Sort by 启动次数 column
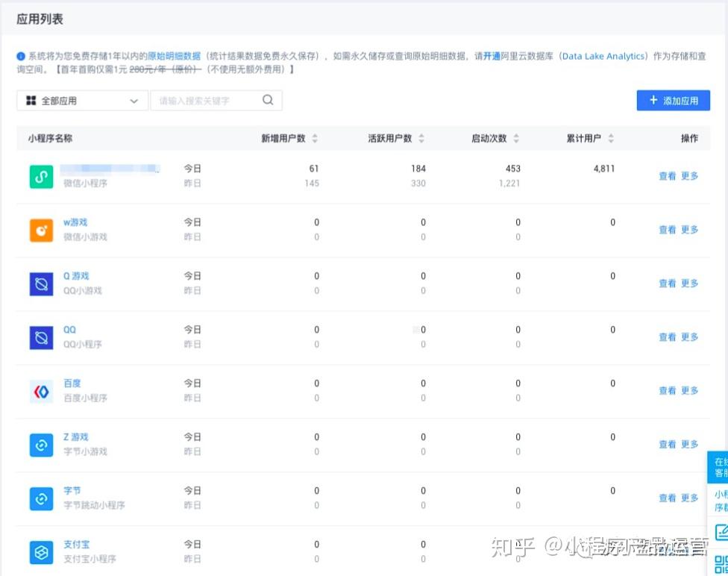The width and height of the screenshot is (728, 576). click(x=516, y=139)
